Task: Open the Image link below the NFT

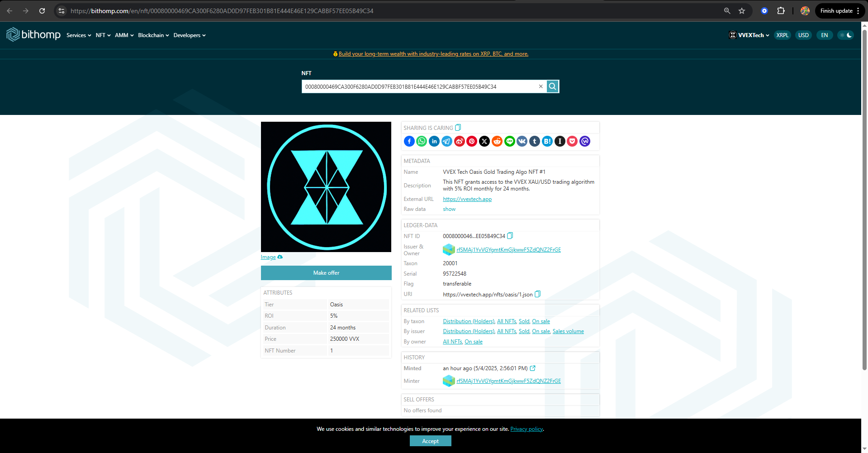Action: point(268,257)
